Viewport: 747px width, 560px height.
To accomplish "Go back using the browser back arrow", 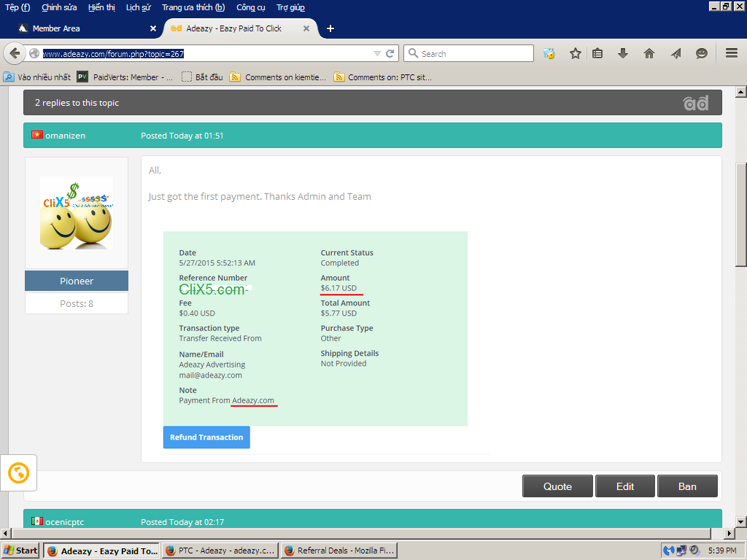I will [x=15, y=53].
